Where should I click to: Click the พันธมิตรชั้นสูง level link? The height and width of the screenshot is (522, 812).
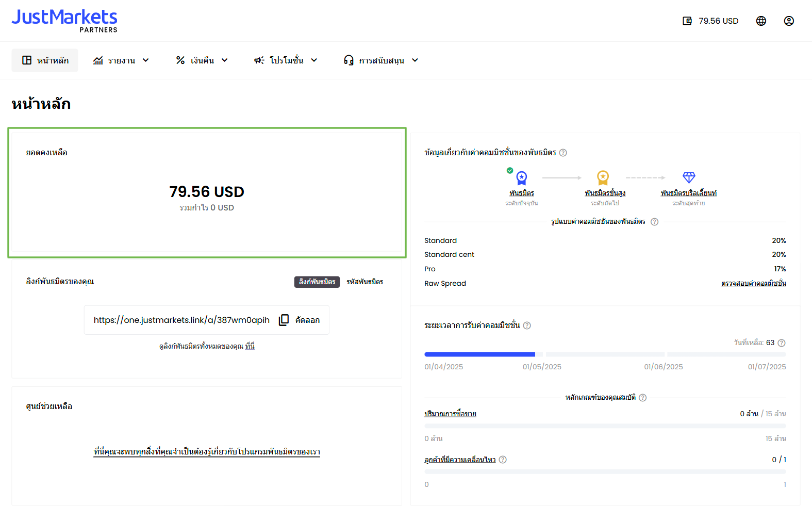[x=605, y=193]
